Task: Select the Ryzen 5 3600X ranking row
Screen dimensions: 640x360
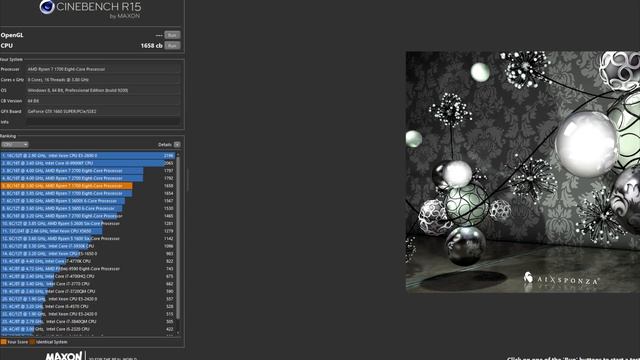Action: 88,201
